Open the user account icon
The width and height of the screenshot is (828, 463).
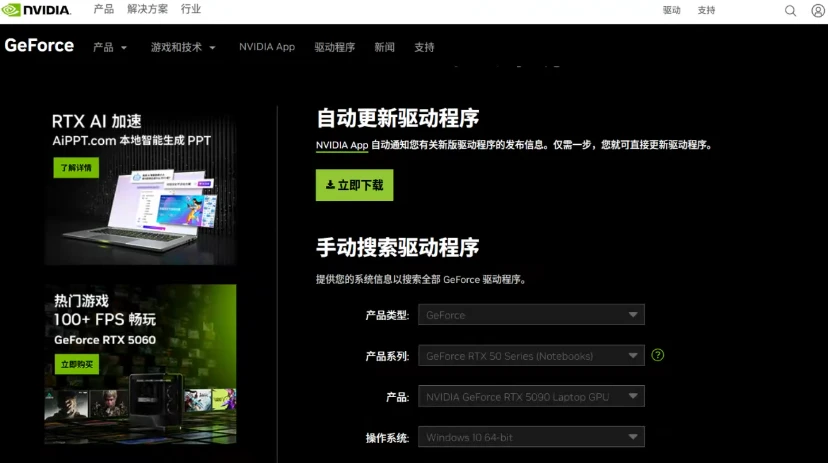point(817,10)
